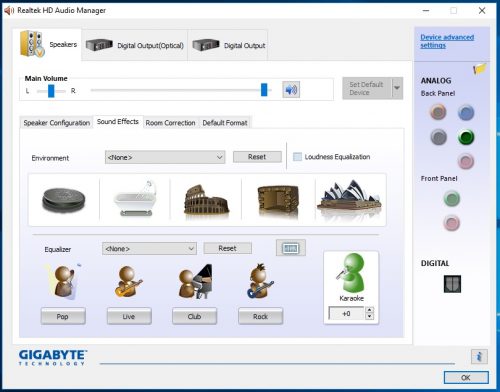This screenshot has width=500, height=392.
Task: Expand the Set Default Device dropdown arrow
Action: click(397, 88)
